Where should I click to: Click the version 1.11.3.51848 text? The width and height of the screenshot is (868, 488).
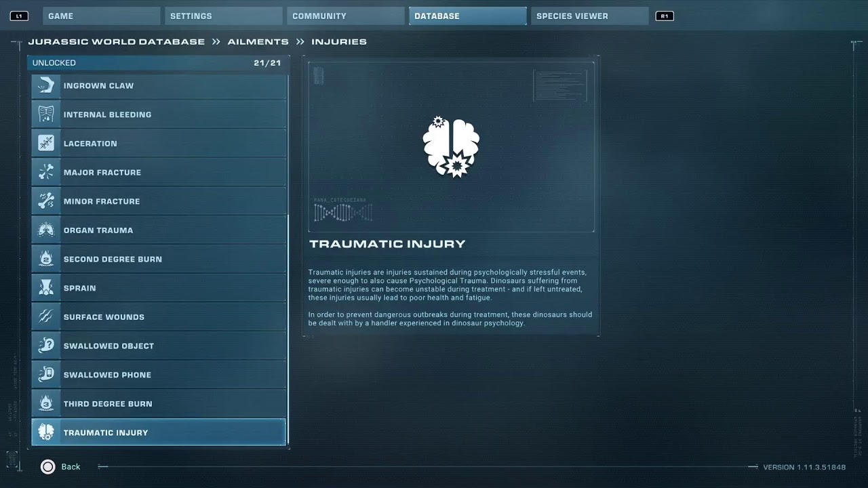pyautogui.click(x=804, y=468)
